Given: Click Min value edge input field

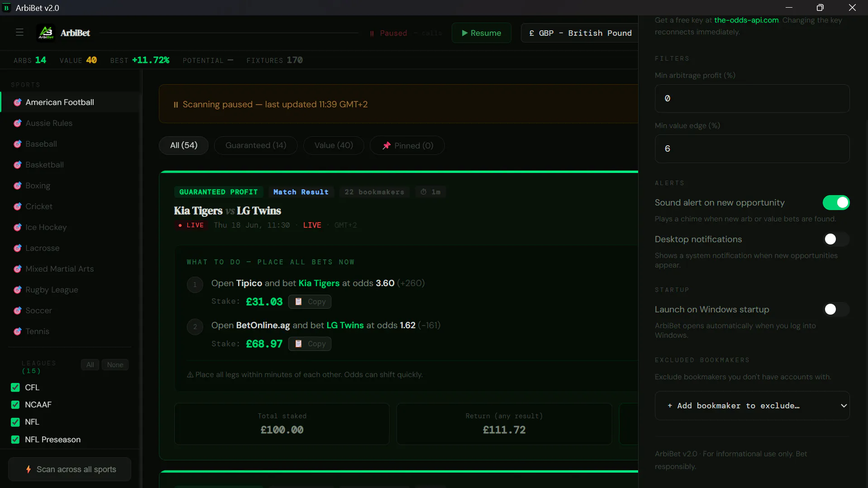Looking at the screenshot, I should [x=752, y=148].
